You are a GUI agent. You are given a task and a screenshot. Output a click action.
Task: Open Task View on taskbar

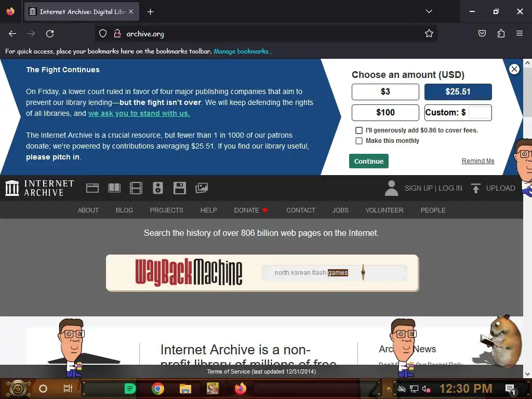(68, 389)
